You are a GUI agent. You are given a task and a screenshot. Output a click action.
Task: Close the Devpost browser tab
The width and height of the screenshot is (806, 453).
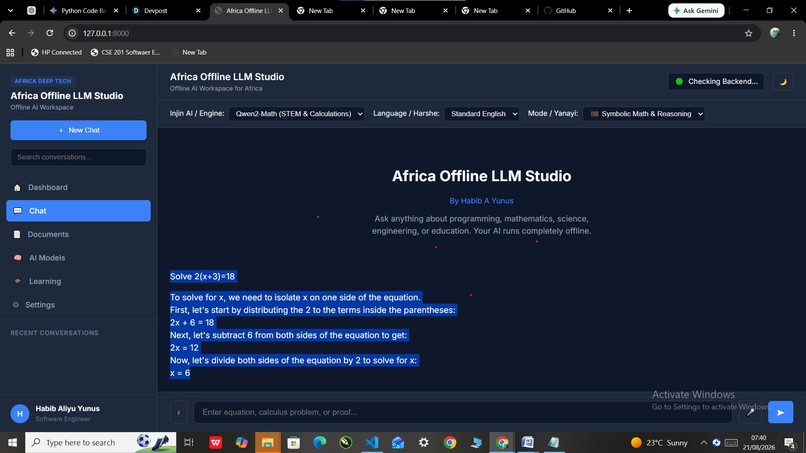198,10
